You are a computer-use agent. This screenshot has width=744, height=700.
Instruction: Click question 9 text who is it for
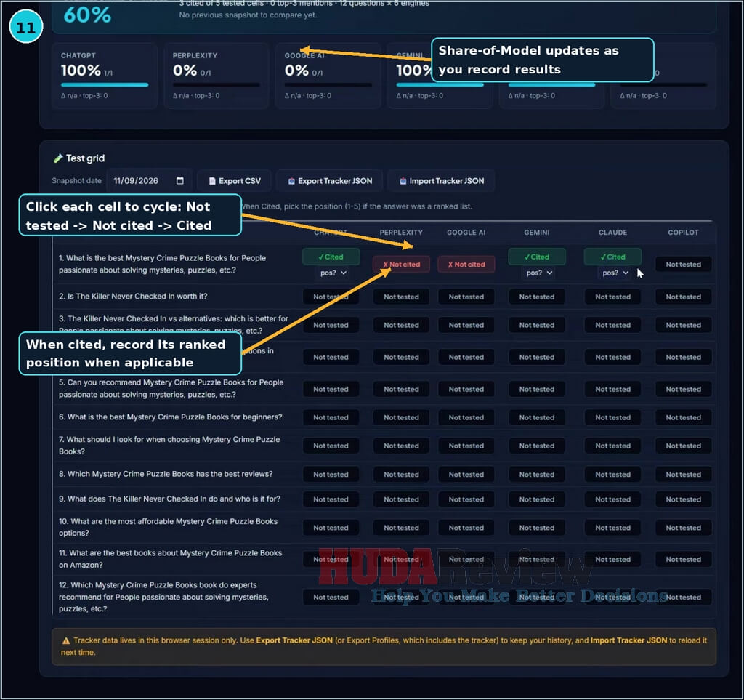[169, 499]
